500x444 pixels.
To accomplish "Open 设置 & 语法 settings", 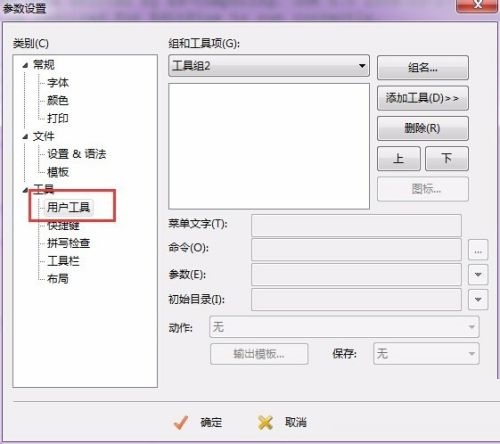I will (x=77, y=154).
